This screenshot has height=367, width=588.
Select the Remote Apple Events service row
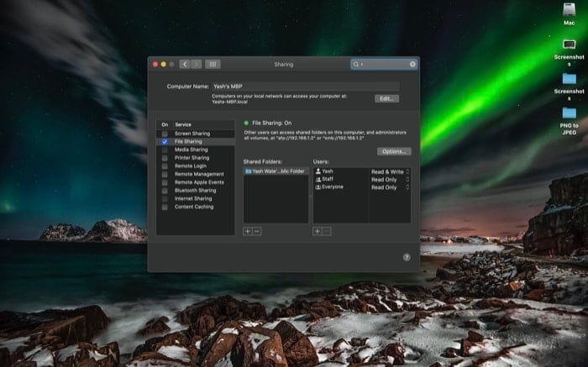coord(196,182)
